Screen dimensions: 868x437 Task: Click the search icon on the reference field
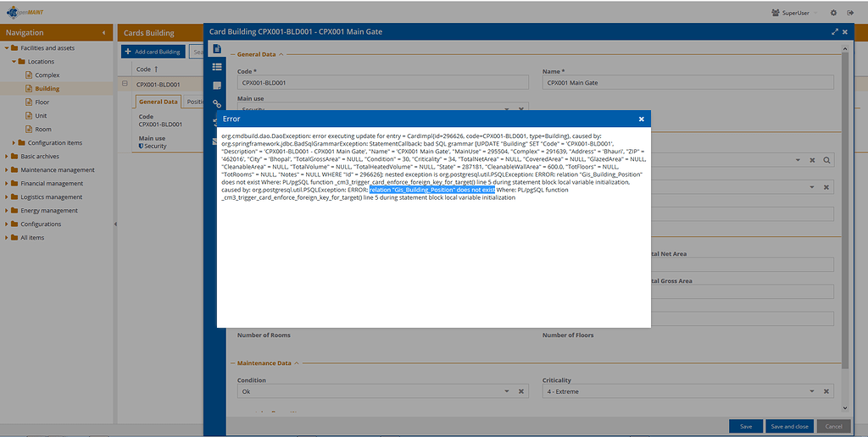pyautogui.click(x=826, y=160)
